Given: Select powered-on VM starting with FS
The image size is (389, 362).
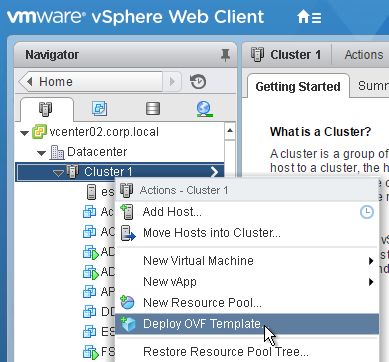Looking at the screenshot, I should pos(108,352).
